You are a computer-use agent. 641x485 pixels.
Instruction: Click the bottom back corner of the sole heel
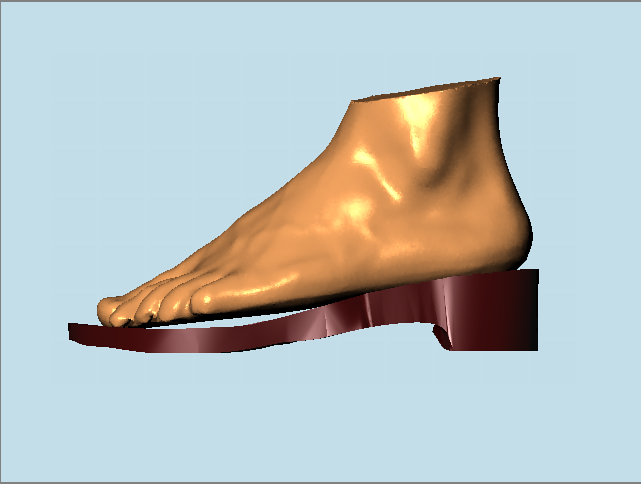pyautogui.click(x=535, y=348)
